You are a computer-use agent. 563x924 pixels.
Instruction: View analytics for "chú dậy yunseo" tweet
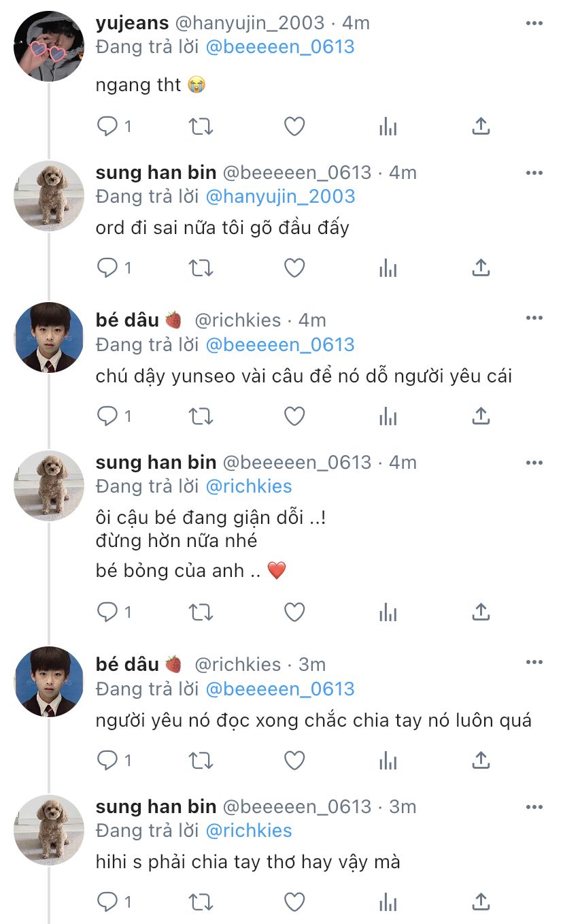[388, 416]
